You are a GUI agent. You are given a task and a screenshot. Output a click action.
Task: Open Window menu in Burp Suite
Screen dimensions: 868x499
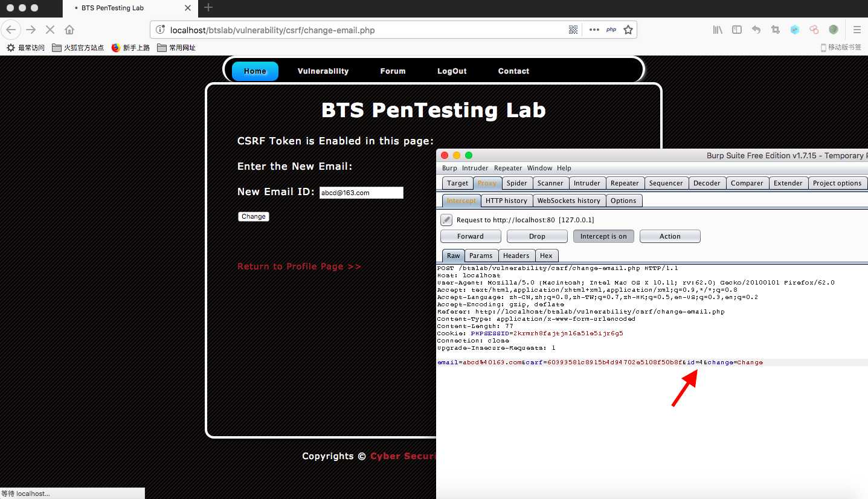coord(539,168)
